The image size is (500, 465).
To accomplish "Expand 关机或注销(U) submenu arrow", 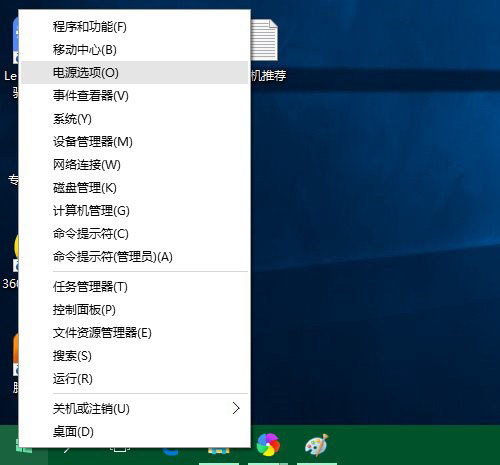I will point(236,408).
